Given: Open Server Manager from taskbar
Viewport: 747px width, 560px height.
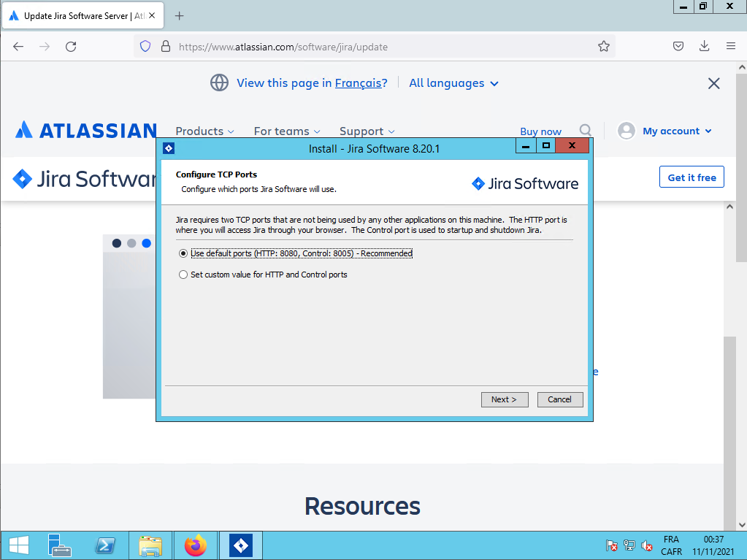Looking at the screenshot, I should coord(60,545).
